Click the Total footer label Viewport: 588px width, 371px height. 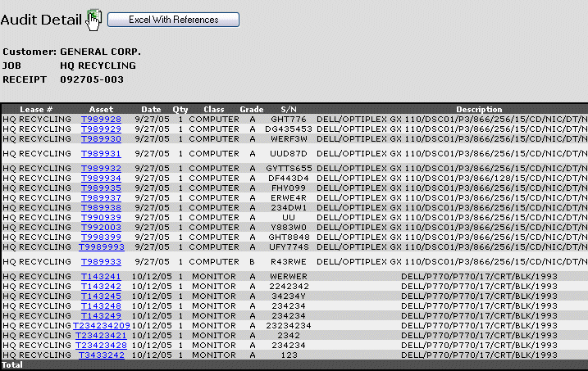tap(12, 365)
